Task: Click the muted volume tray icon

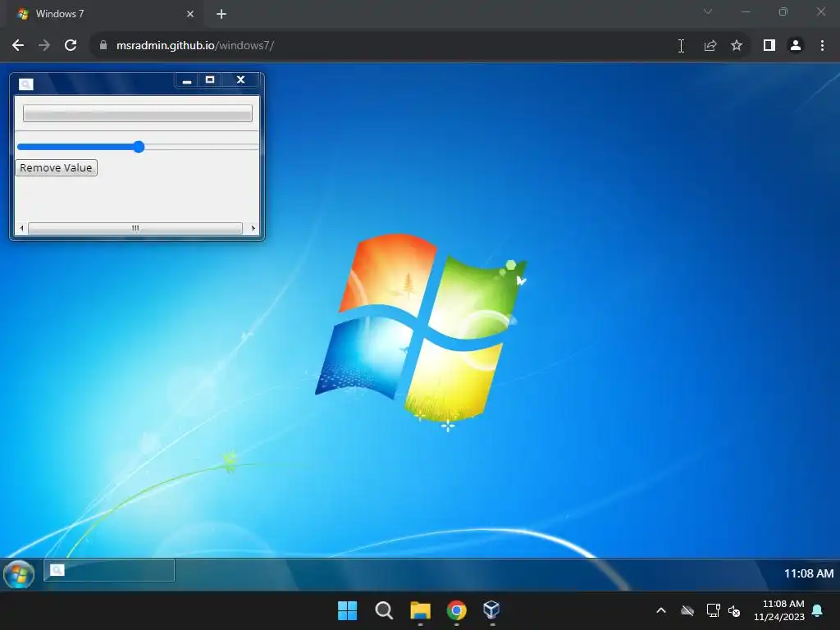Action: (734, 610)
